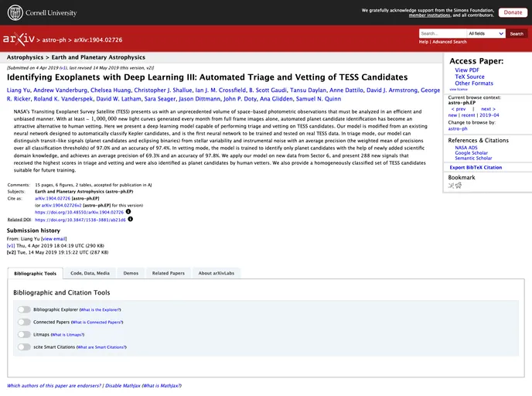Open the new listings link
This screenshot has height=396, width=532.
tap(452, 115)
